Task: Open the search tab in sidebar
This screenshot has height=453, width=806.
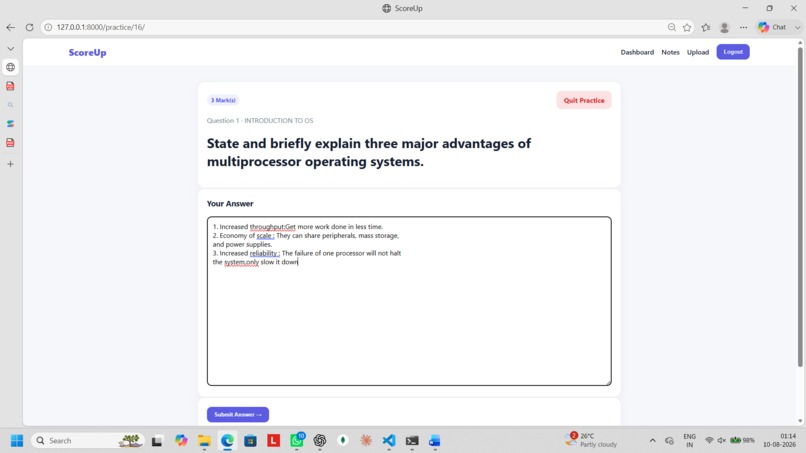Action: [10, 105]
